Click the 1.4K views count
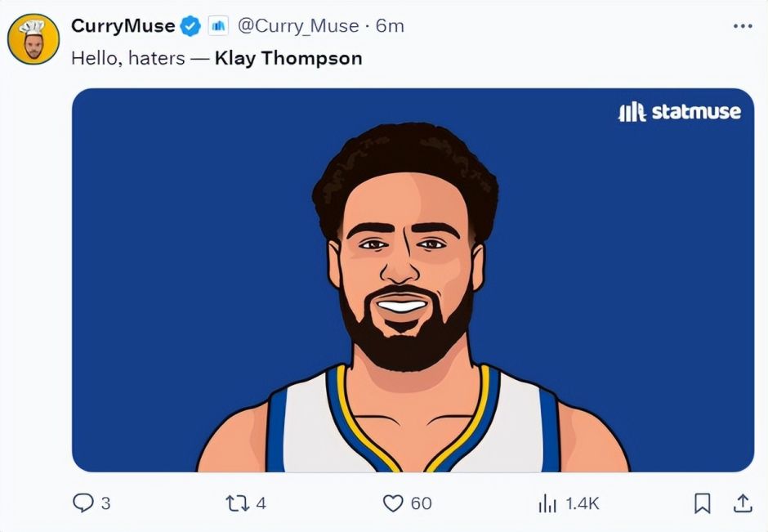Viewport: 768px width, 532px height. (582, 503)
